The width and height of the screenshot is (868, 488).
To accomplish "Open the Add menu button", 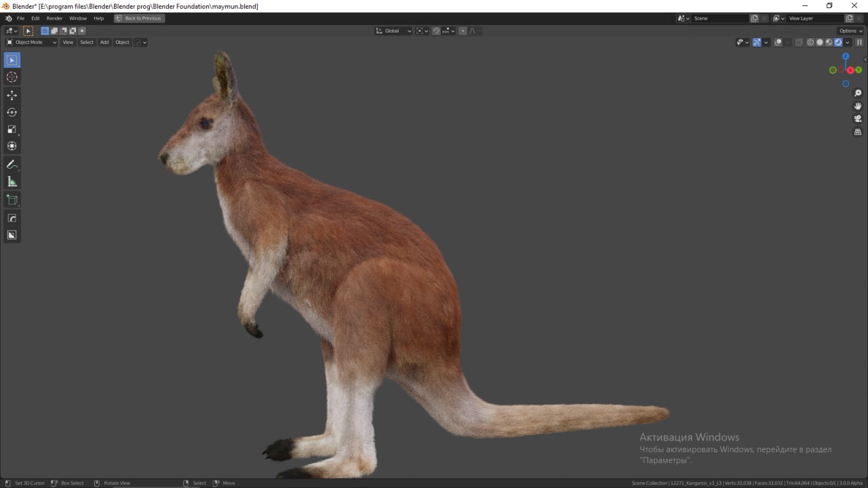I will (104, 42).
